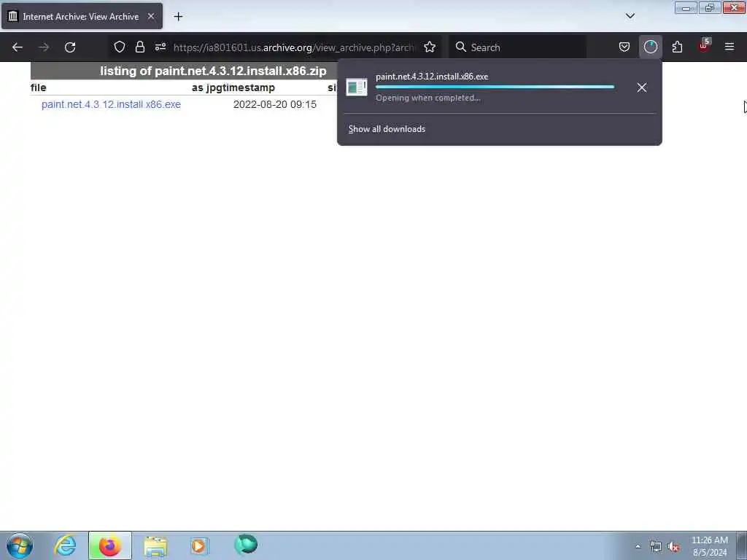Viewport: 747px width, 560px height.
Task: Expand the list all tabs chevron
Action: [x=630, y=16]
